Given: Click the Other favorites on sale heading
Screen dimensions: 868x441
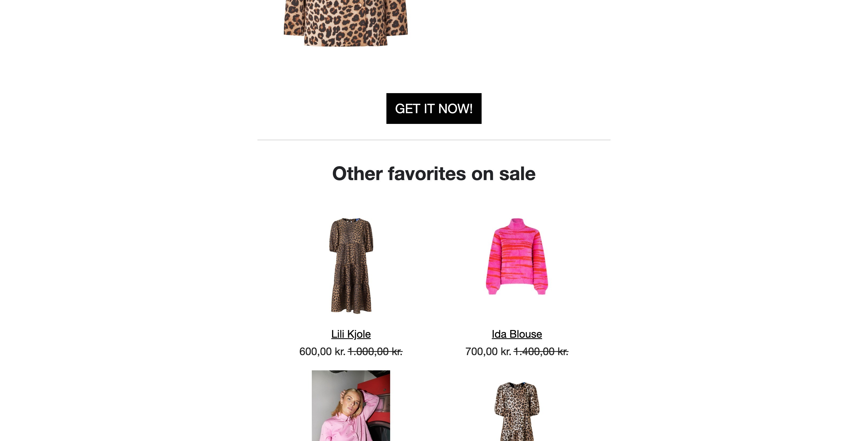Looking at the screenshot, I should [434, 174].
